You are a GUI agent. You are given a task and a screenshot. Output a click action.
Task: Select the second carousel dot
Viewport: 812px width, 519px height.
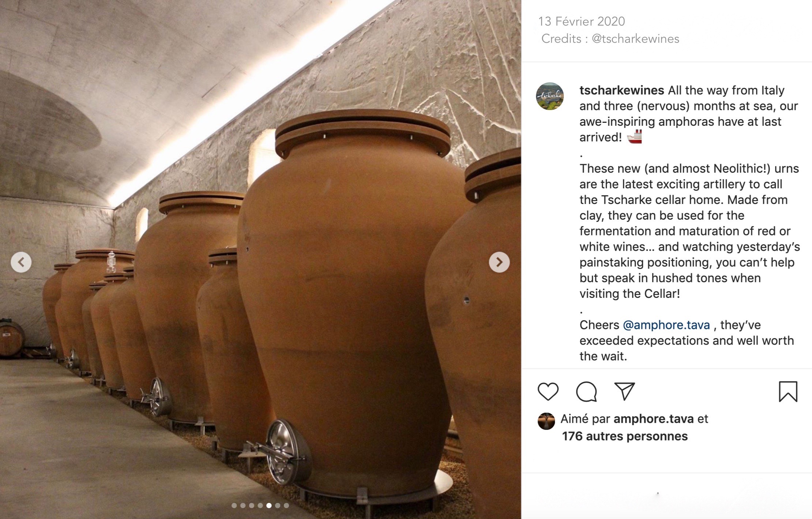(243, 505)
